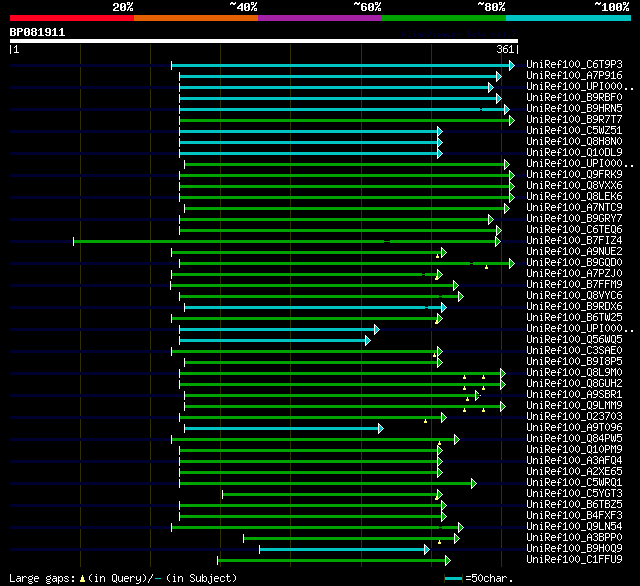Click the UniRef100_Q8VYC6 label
The image size is (640, 586).
(x=574, y=296)
